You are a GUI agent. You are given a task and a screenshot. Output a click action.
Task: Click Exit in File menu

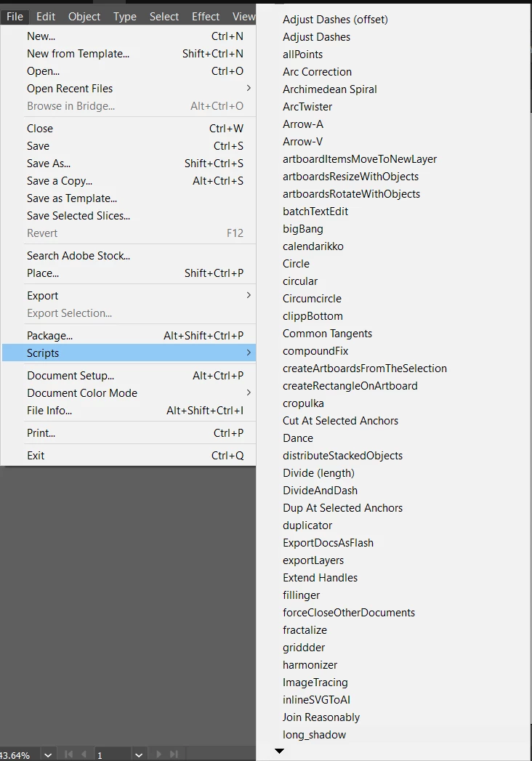click(129, 456)
